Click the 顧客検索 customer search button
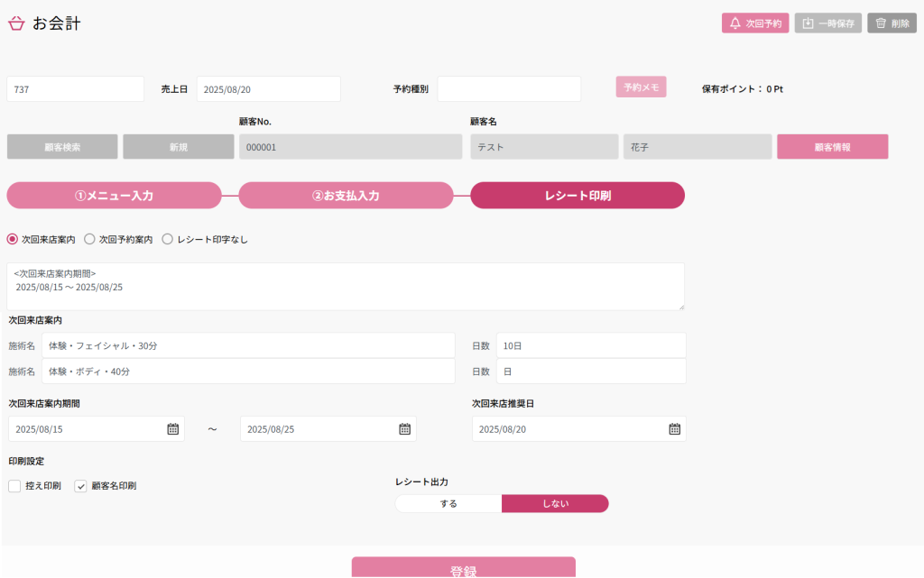Viewport: 924px width, 578px height. pyautogui.click(x=61, y=145)
